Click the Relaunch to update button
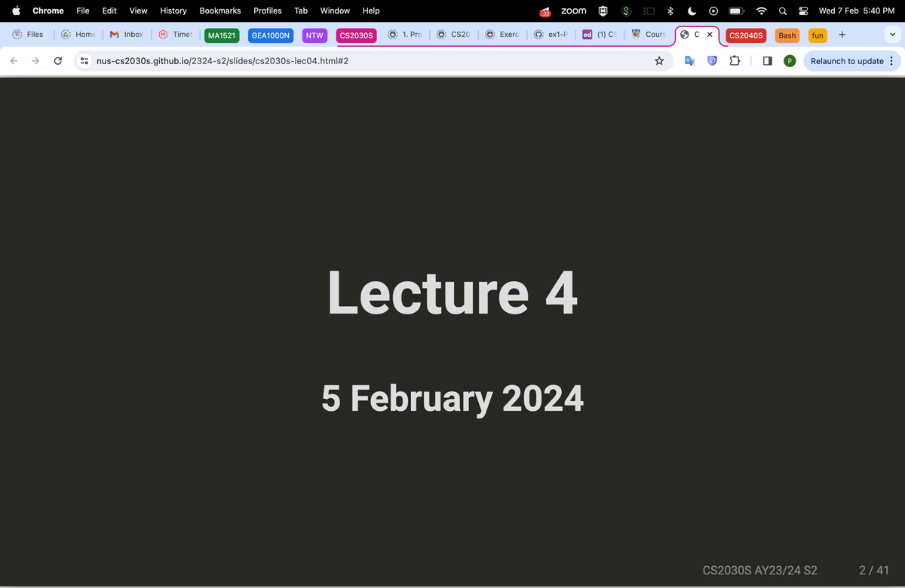Viewport: 905px width, 588px height. [851, 61]
